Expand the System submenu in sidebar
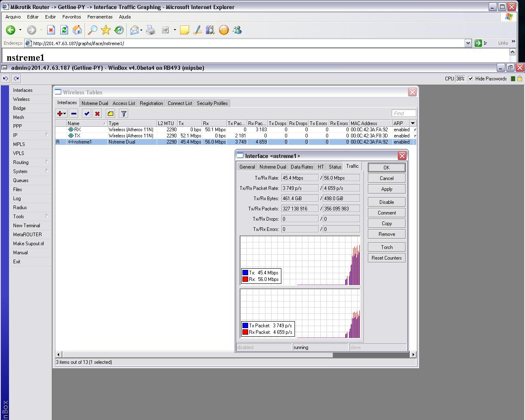 47,171
